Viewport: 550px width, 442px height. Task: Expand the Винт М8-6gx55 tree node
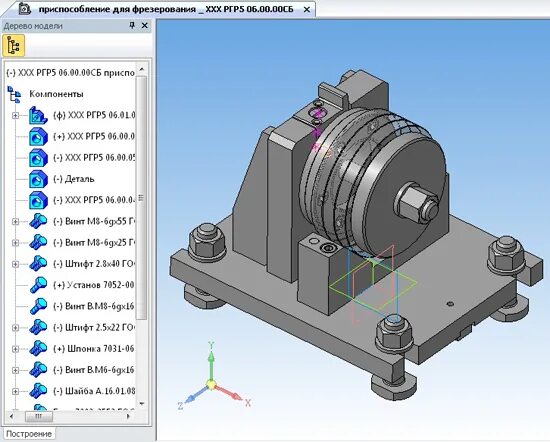(x=15, y=222)
